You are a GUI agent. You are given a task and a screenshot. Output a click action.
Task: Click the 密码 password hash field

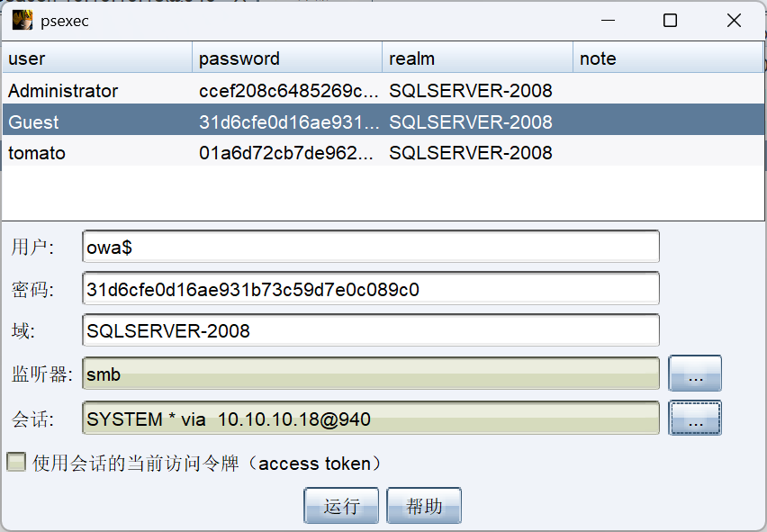(370, 289)
